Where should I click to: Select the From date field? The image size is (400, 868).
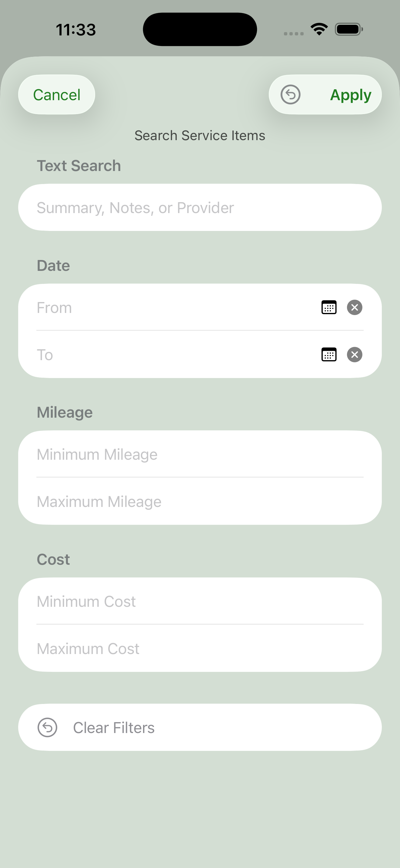[x=175, y=307]
